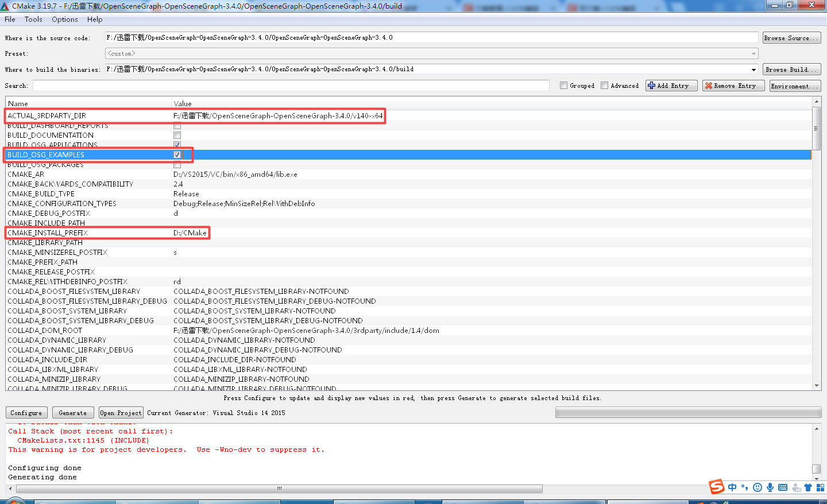Image resolution: width=827 pixels, height=504 pixels.
Task: Click the blue plus icon on Add Entry
Action: tap(651, 86)
